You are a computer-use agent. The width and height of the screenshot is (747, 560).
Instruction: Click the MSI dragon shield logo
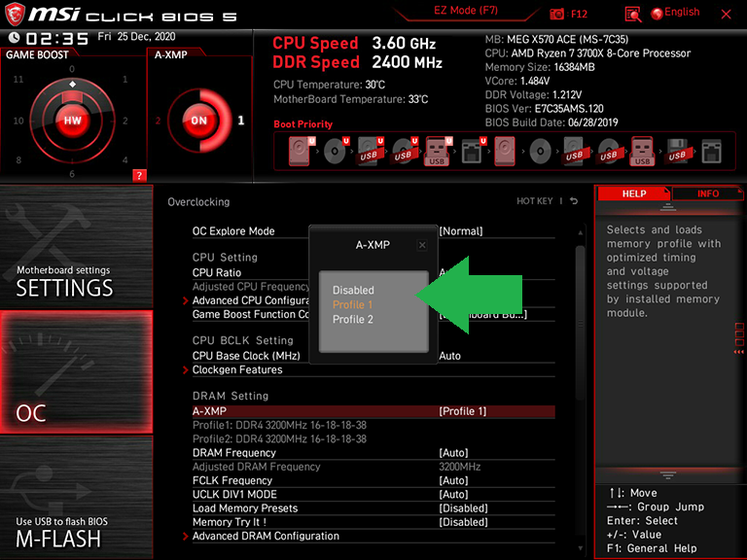point(15,15)
